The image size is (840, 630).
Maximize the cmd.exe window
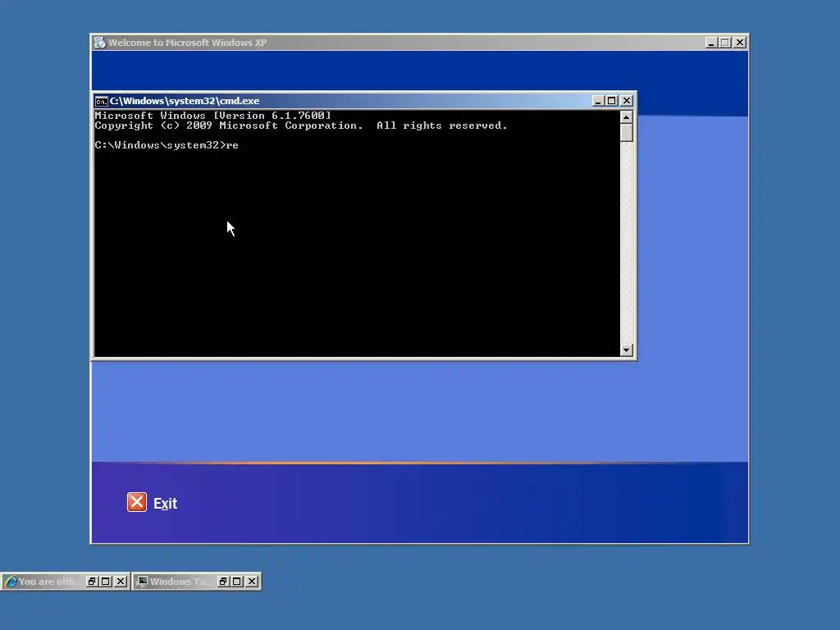coord(612,101)
